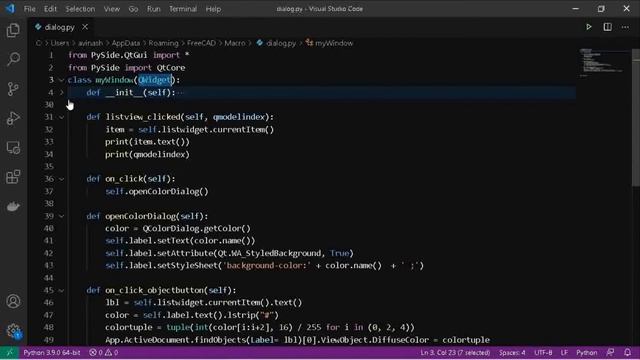Open the Terminal menu
This screenshot has height=360, width=640.
click(x=183, y=9)
